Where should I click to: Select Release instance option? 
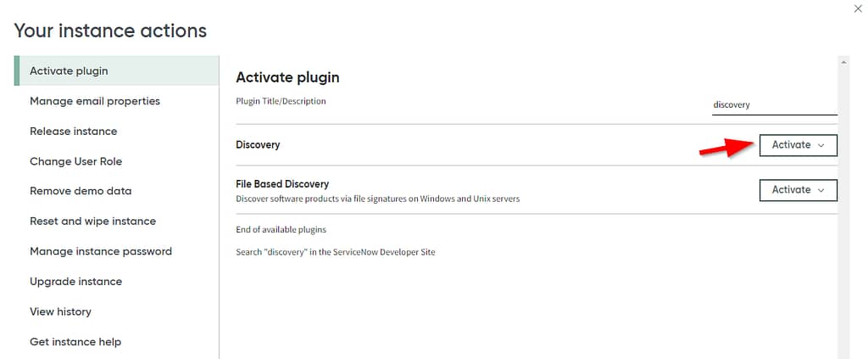click(74, 132)
